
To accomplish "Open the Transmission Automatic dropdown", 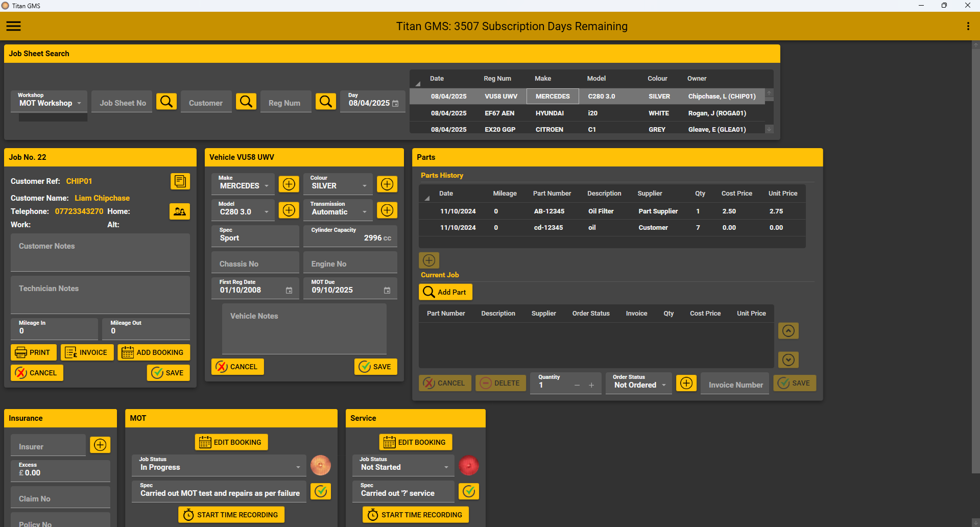I will 338,209.
